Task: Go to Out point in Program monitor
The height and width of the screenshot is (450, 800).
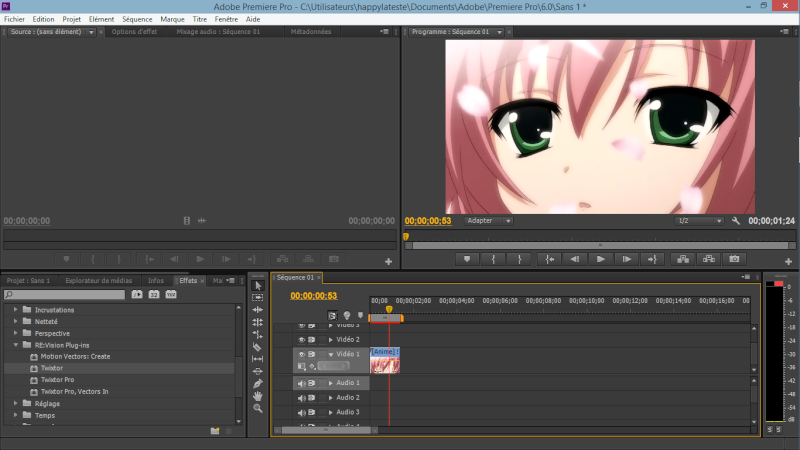Action: (652, 259)
